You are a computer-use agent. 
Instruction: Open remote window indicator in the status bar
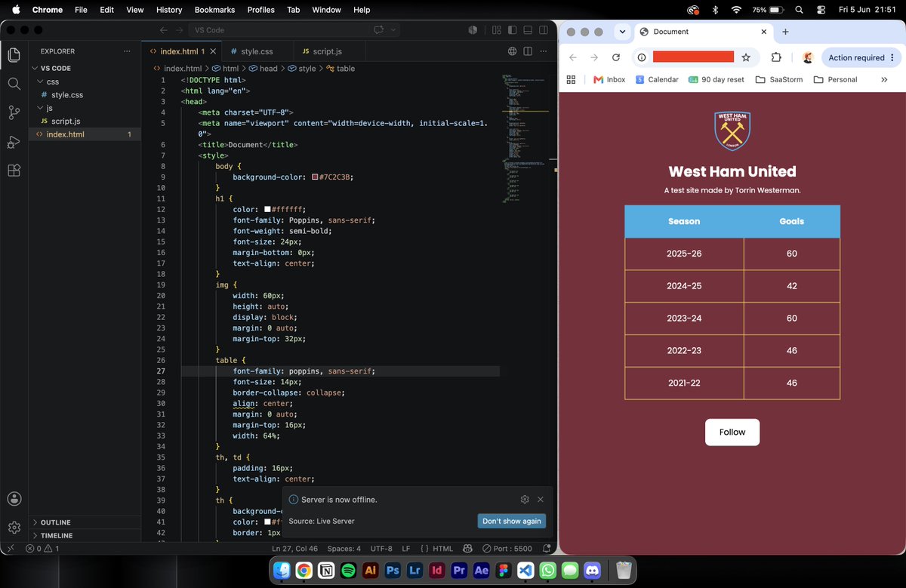point(9,549)
